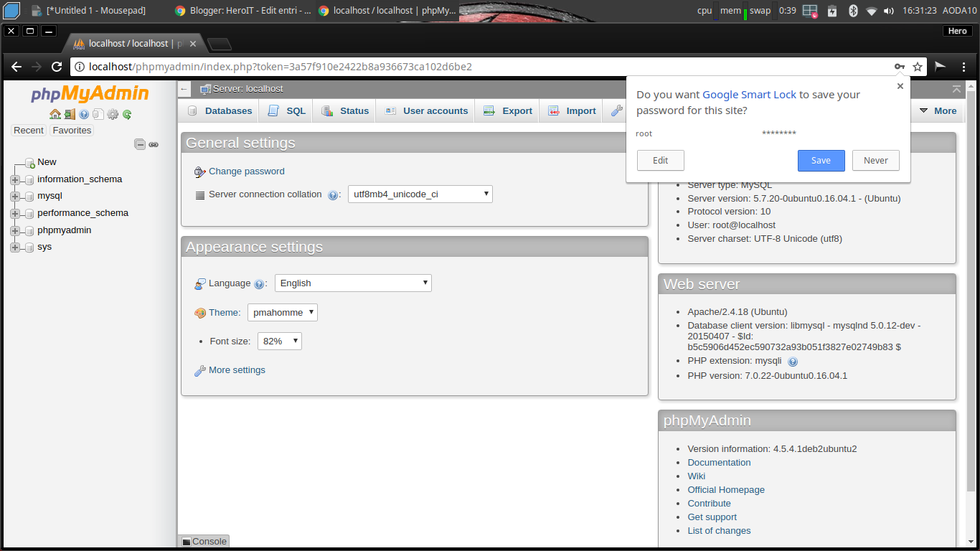Open the Chrome three-dot menu
The image size is (980, 551).
[x=965, y=67]
